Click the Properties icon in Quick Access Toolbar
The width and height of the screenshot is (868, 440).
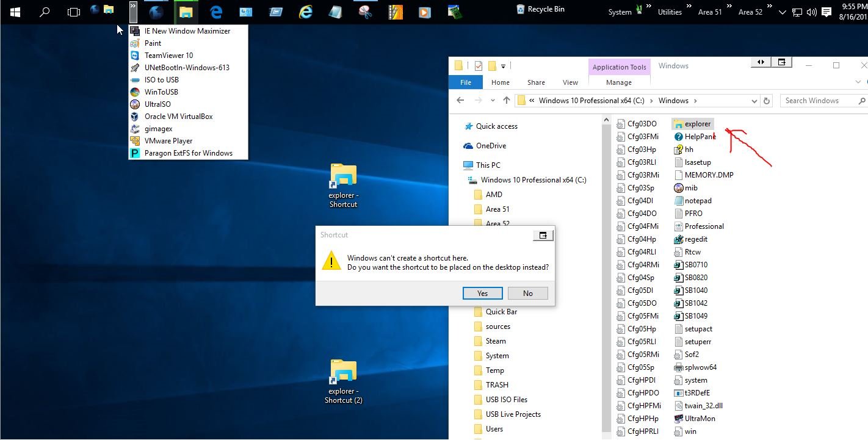pos(478,66)
